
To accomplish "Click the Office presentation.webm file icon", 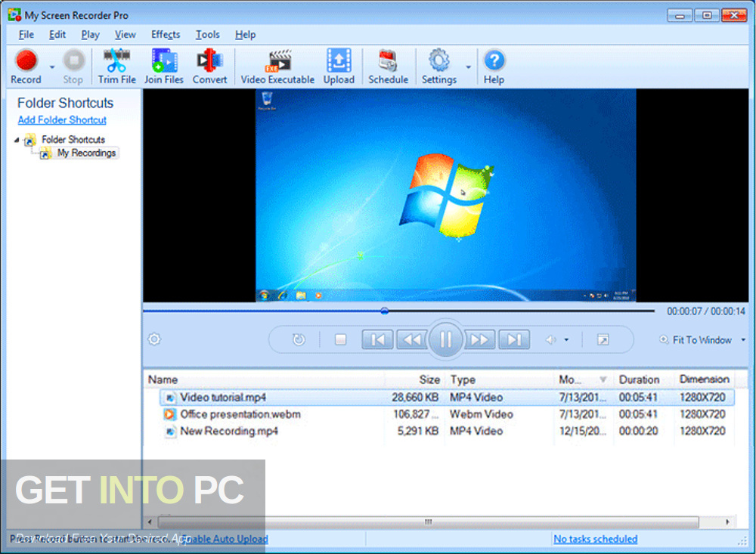I will (x=169, y=414).
